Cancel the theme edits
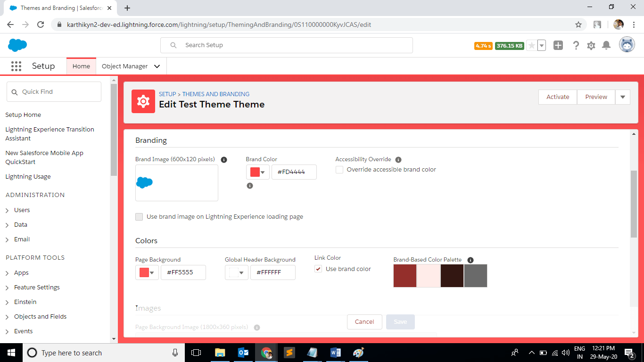 pyautogui.click(x=364, y=321)
